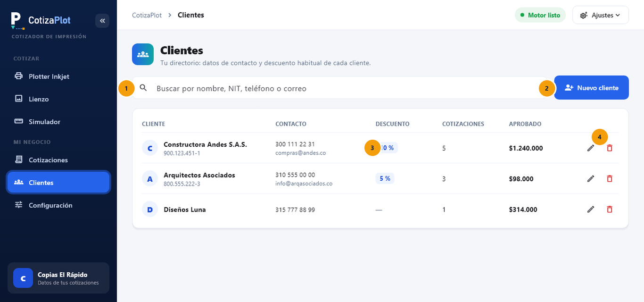Click the COTIZACIONES column header

(x=463, y=124)
